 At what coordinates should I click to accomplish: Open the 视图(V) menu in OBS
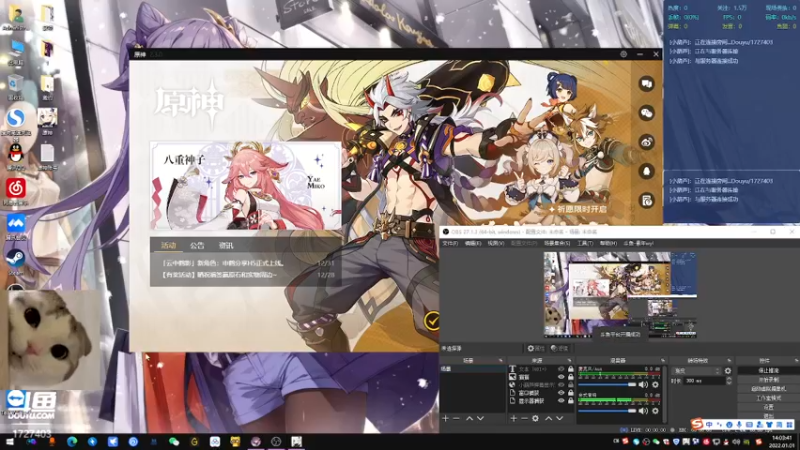[x=495, y=243]
